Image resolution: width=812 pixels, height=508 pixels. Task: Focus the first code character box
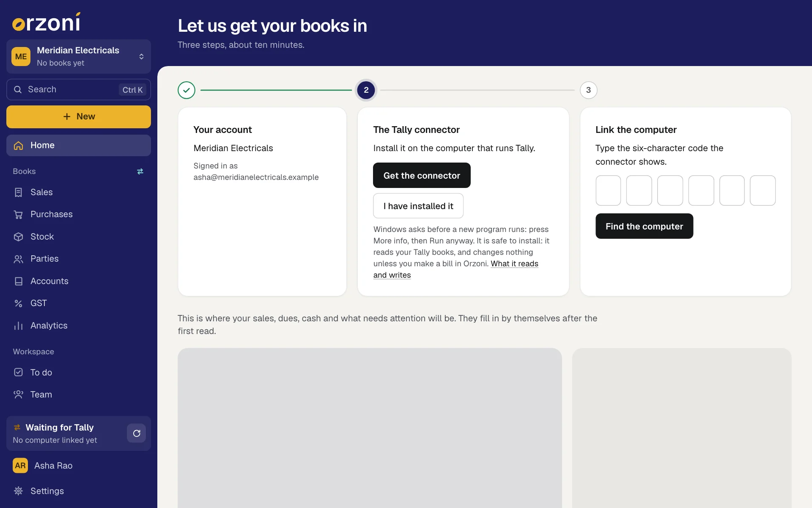(608, 190)
